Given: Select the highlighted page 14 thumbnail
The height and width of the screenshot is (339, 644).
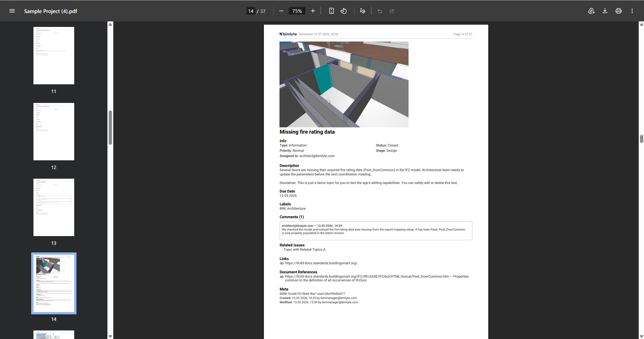Looking at the screenshot, I should tap(54, 283).
